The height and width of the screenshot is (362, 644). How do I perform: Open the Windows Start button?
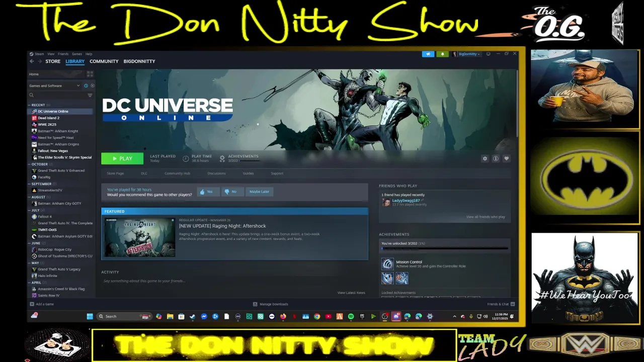tap(90, 316)
